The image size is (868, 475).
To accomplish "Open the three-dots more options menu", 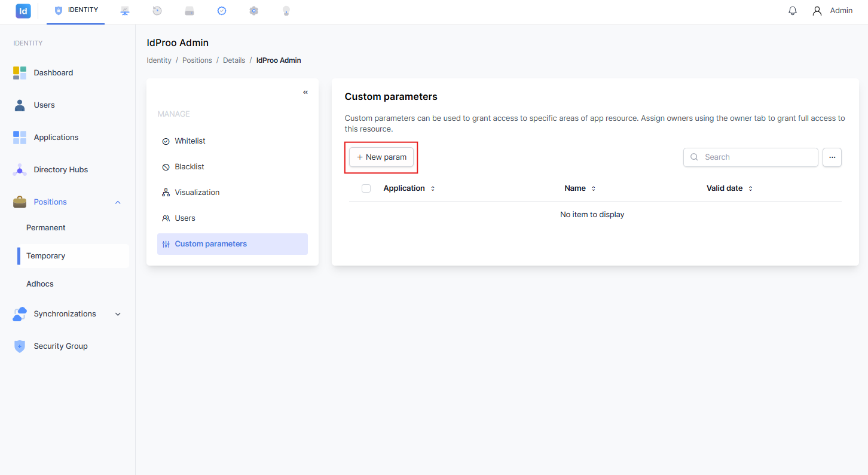I will (832, 157).
